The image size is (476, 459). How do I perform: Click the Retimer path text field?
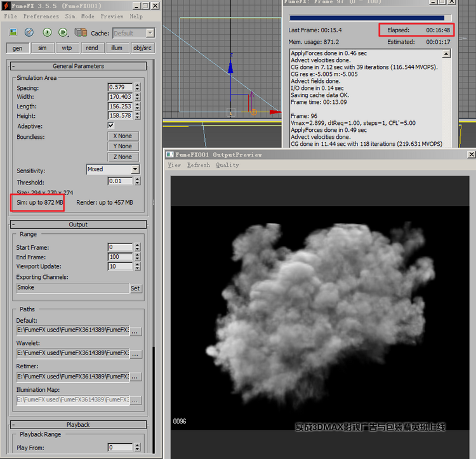(73, 377)
